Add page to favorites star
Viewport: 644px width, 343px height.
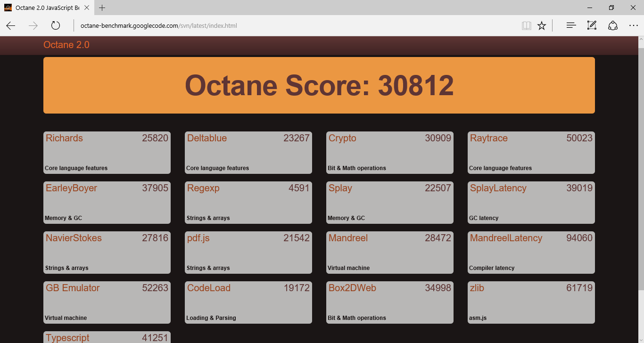pos(542,25)
